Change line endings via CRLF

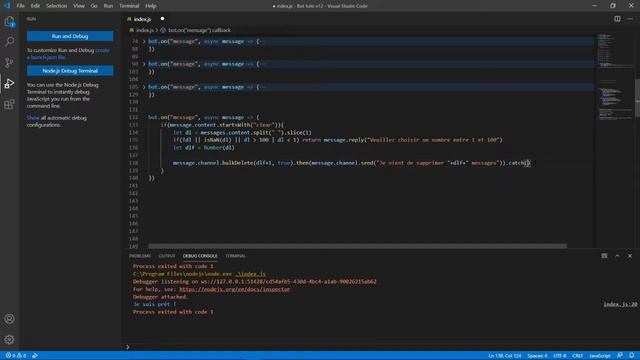[578, 356]
